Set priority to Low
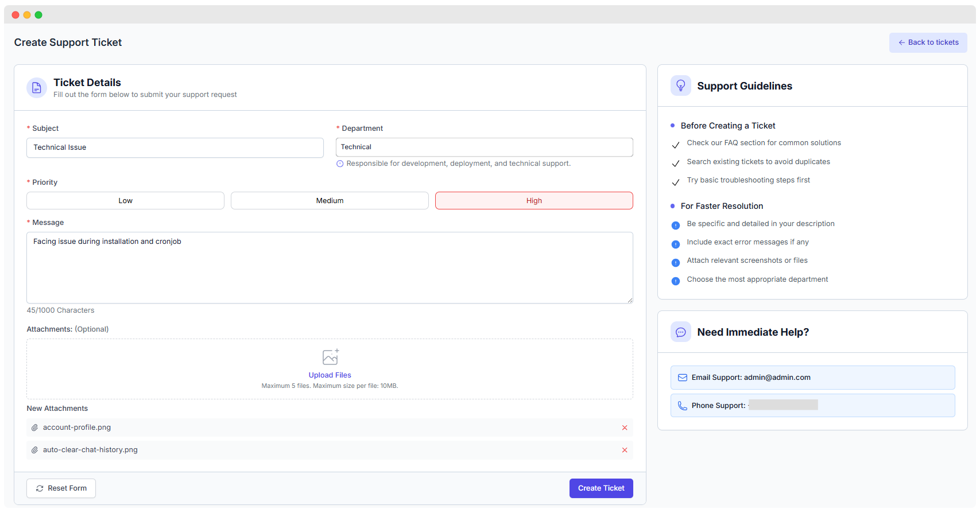980x513 pixels. pos(125,201)
